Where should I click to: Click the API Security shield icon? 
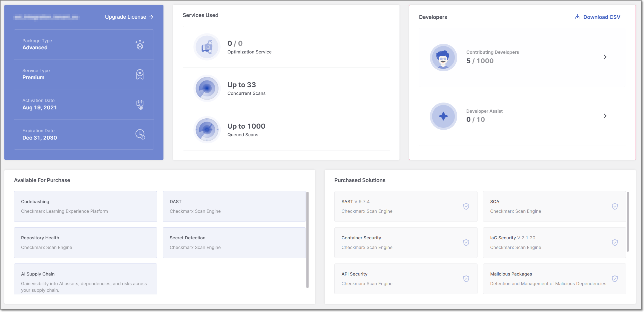466,279
